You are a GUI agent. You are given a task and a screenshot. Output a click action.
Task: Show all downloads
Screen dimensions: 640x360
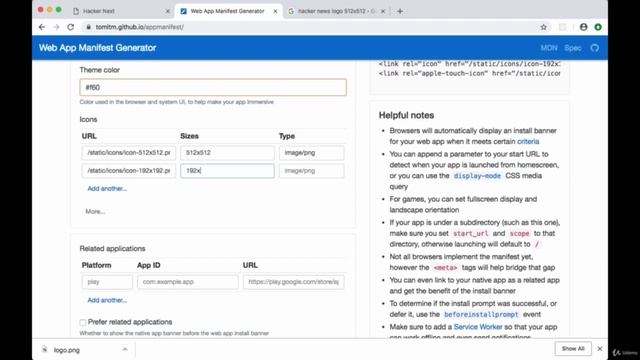573,349
